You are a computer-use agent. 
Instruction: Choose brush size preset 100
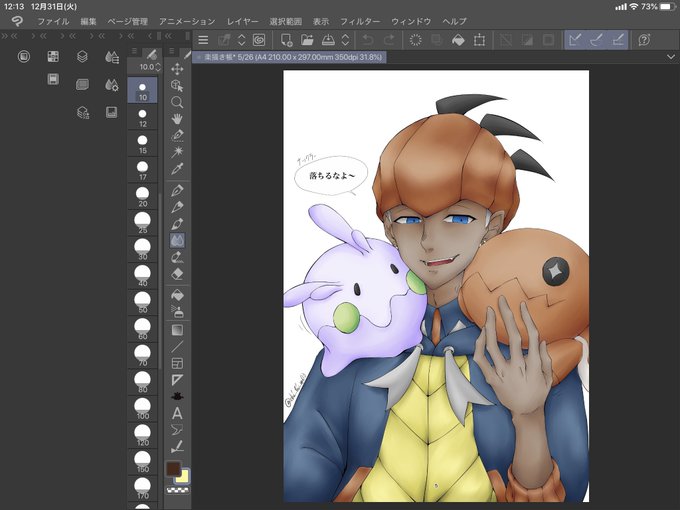143,409
